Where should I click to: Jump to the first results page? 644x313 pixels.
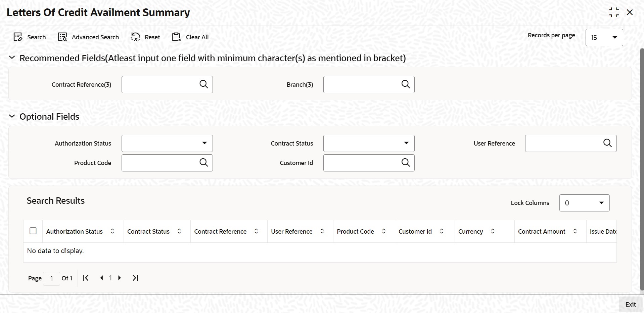pyautogui.click(x=86, y=278)
